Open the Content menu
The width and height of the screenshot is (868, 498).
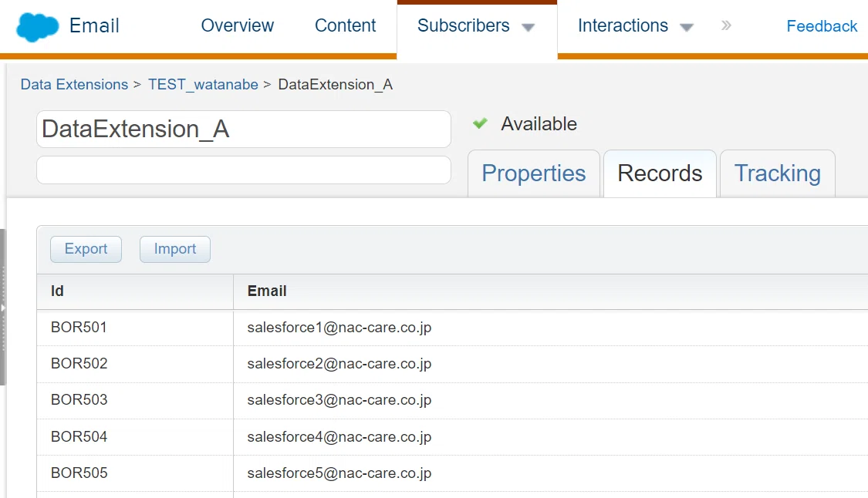click(345, 25)
